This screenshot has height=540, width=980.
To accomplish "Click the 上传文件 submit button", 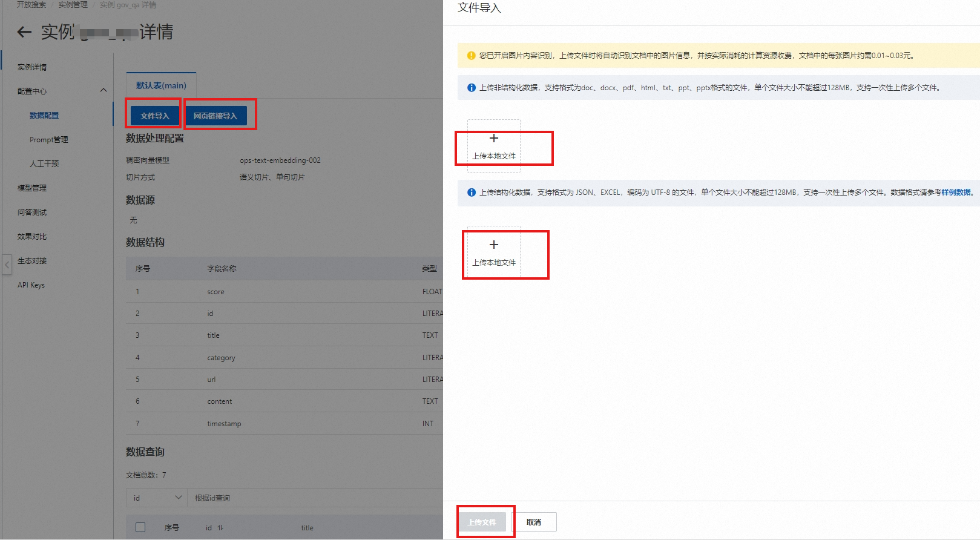I will click(x=482, y=522).
